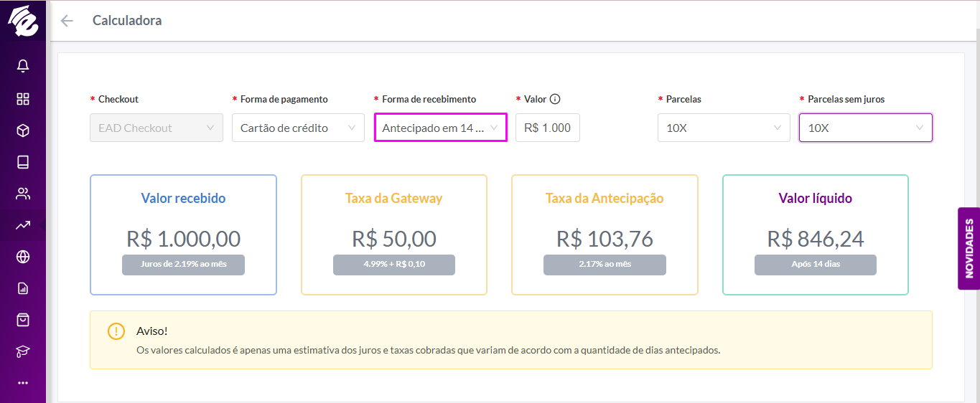Go back using the arrow beside Calculadora
The image size is (980, 403).
[x=67, y=21]
